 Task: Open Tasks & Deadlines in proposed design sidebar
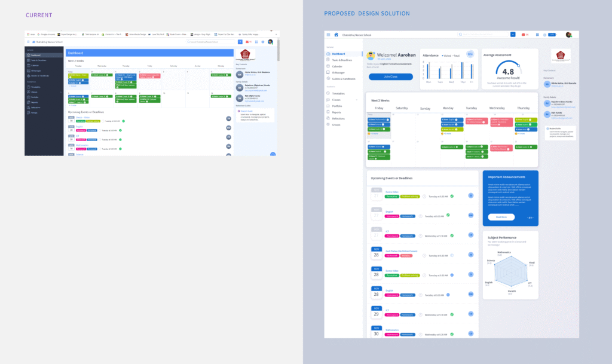[x=342, y=60]
